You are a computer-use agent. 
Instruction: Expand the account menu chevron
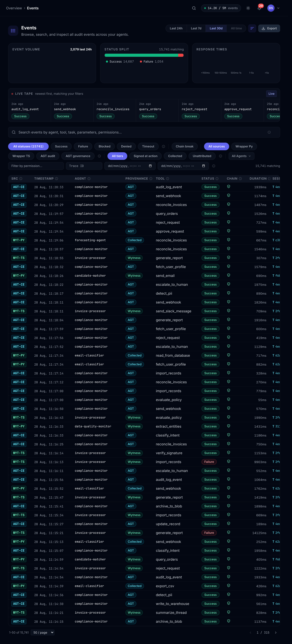[278, 8]
